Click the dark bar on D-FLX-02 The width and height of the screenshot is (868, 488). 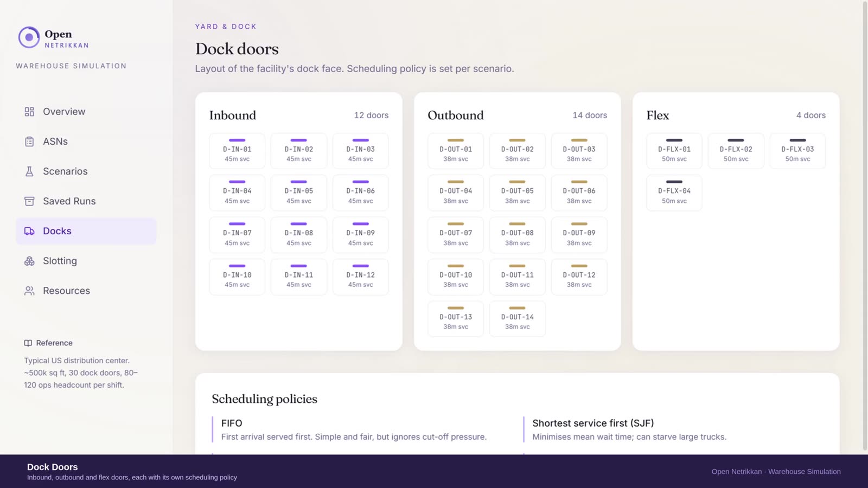(736, 140)
